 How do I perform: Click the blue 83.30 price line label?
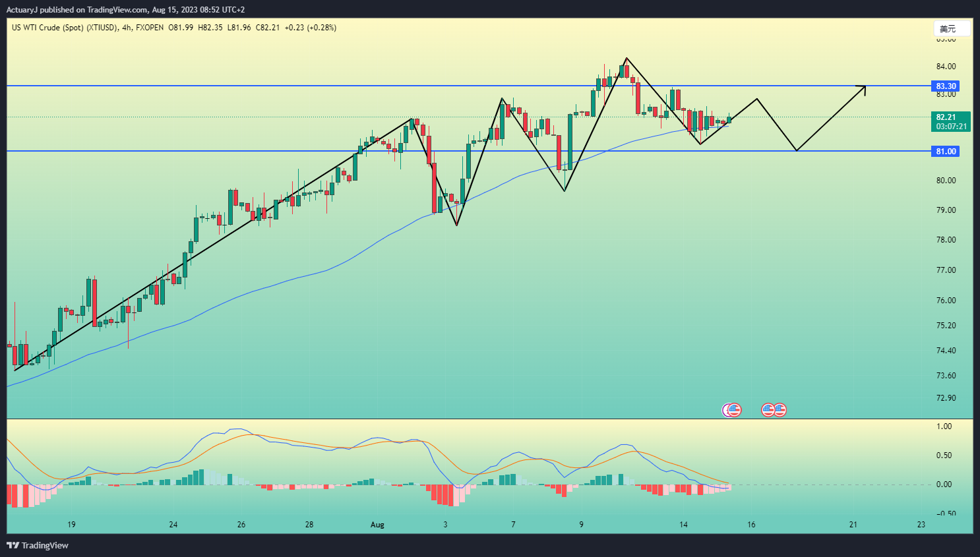coord(946,86)
